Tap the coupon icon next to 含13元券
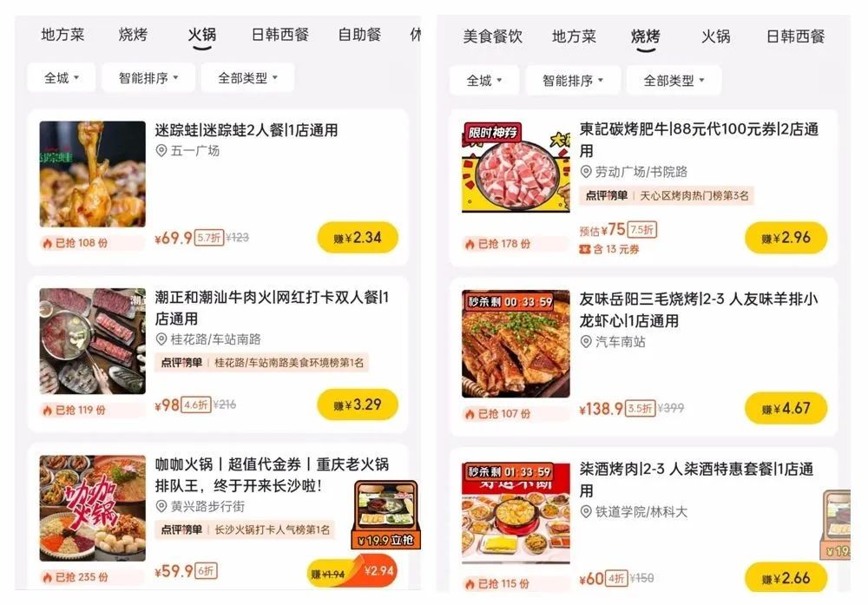This screenshot has height=605, width=868. 585,250
